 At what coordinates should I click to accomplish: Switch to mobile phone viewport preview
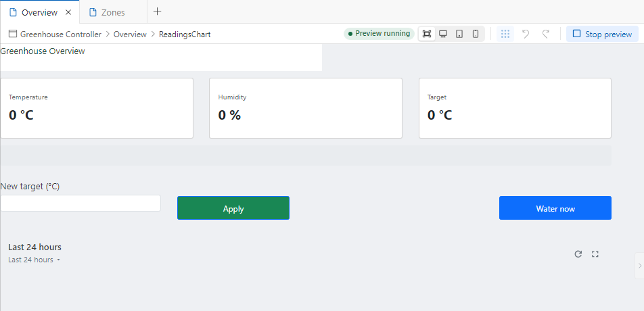tap(475, 34)
